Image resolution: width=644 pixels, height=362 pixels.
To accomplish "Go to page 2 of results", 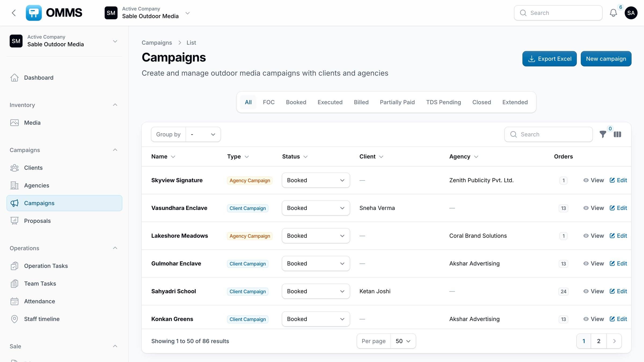I will point(598,341).
